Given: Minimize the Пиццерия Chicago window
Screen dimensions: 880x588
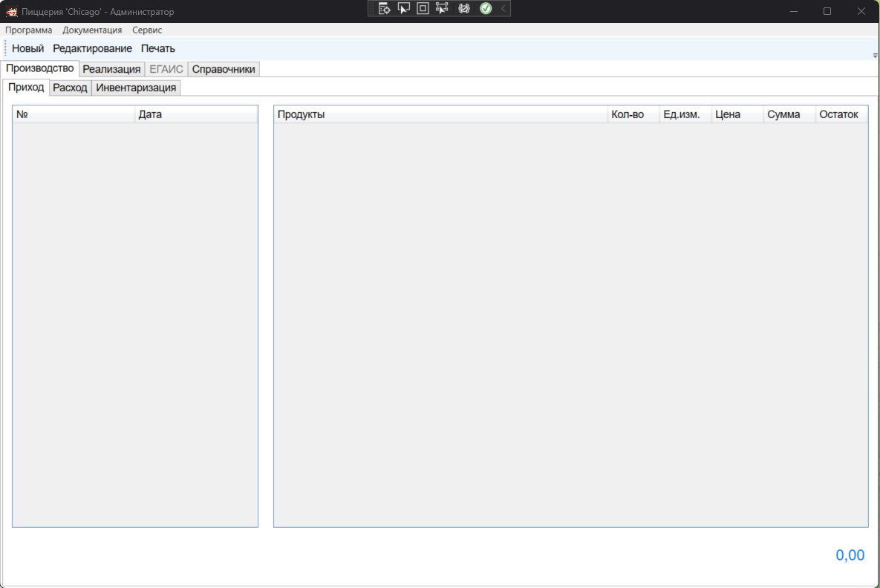Looking at the screenshot, I should tap(794, 11).
